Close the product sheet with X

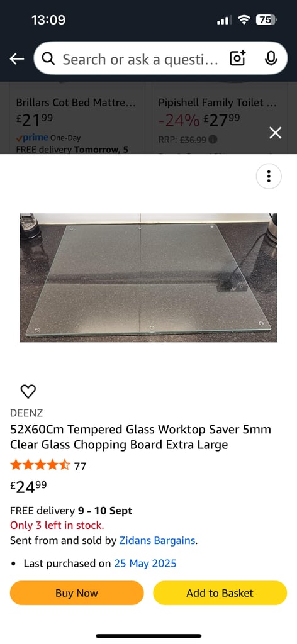(x=275, y=133)
